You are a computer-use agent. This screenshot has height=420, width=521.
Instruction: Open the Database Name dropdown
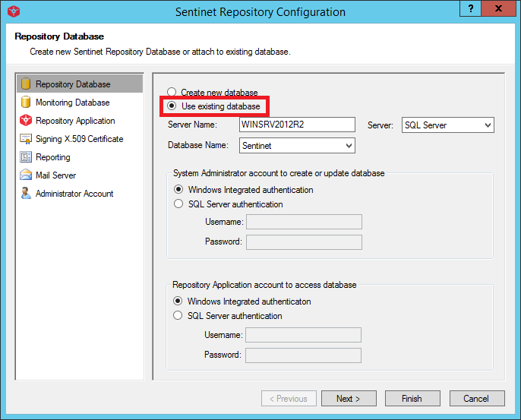297,146
